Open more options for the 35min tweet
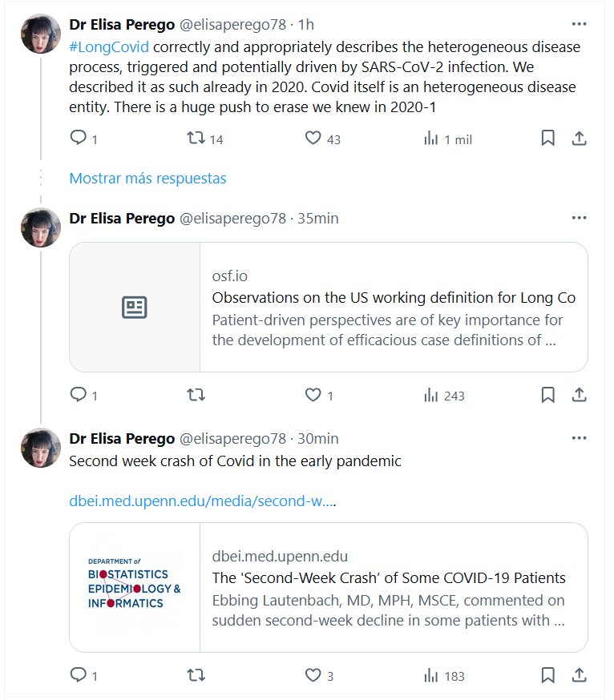Viewport: 614px width, 700px height. pyautogui.click(x=579, y=218)
